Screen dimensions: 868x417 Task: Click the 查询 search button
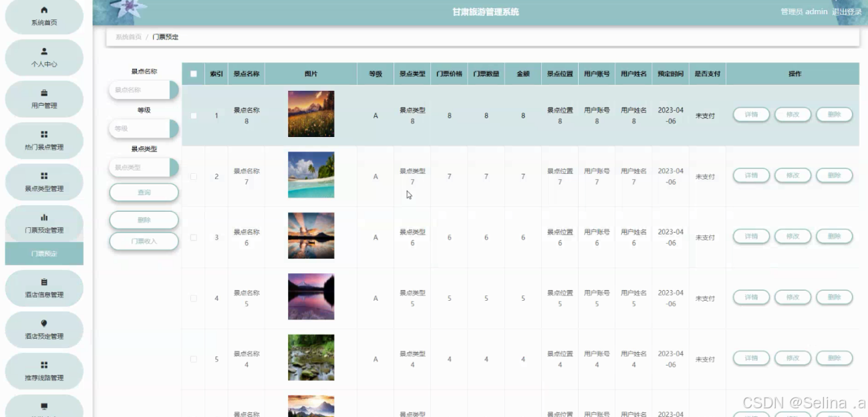[x=144, y=192]
